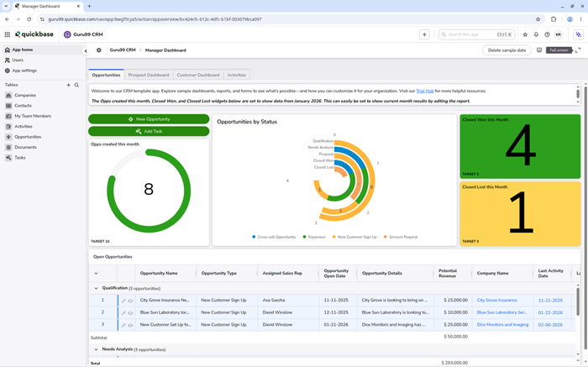
Task: Open Chrome tab search dropdown arrow
Action: pyautogui.click(x=6, y=6)
